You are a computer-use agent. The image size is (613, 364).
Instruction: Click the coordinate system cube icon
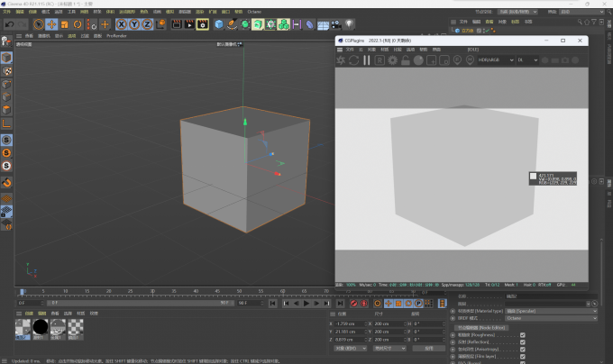160,24
